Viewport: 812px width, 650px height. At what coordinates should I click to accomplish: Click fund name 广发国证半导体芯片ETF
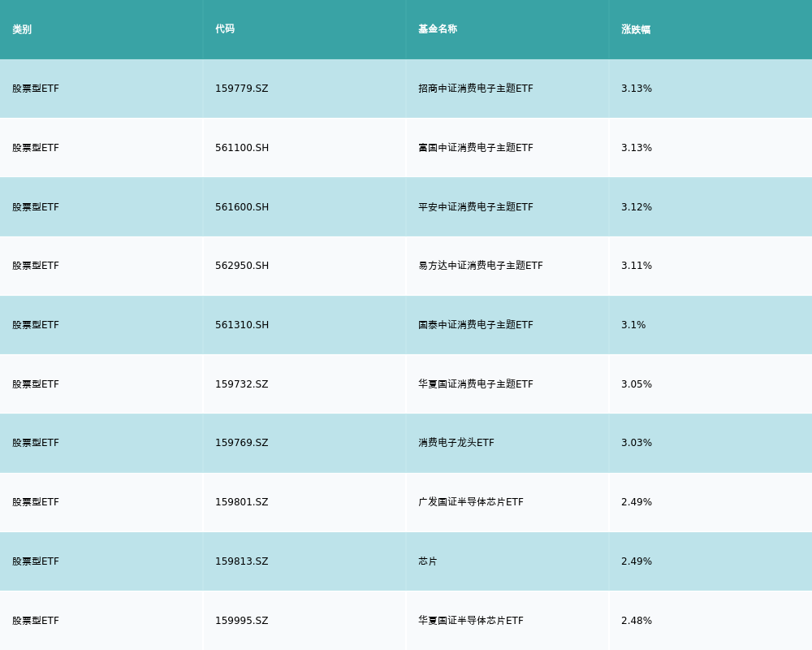tap(471, 502)
